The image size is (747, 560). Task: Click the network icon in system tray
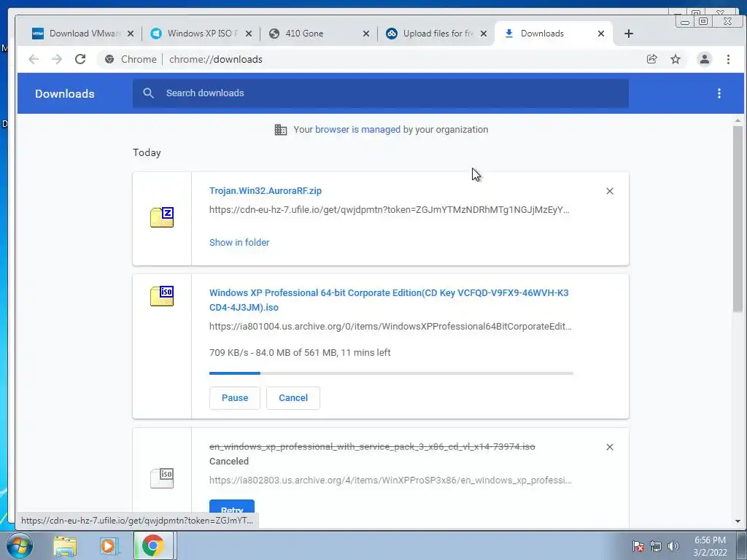pyautogui.click(x=656, y=546)
